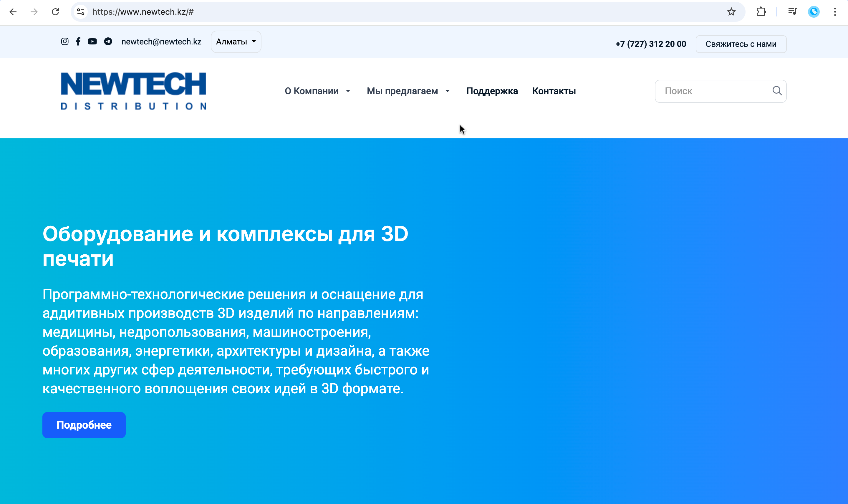
Task: Reload the page
Action: 55,11
